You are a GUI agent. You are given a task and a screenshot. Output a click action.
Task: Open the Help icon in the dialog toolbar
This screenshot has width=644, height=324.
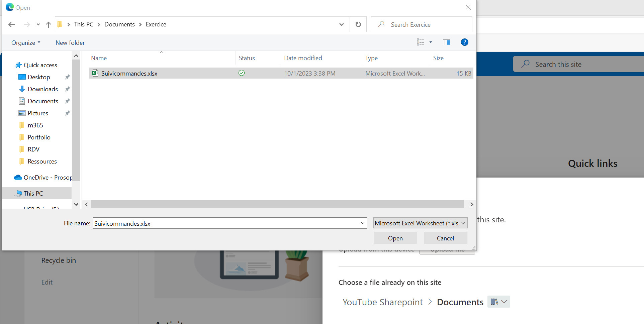(x=465, y=42)
